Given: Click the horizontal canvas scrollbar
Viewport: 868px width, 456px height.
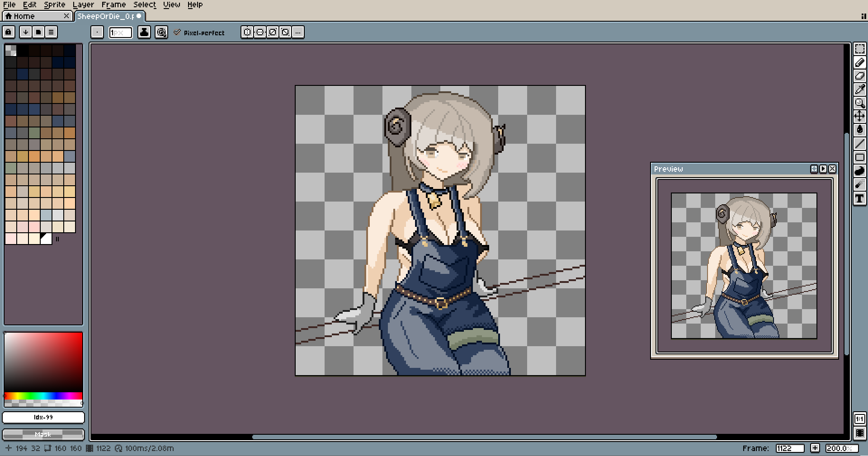Looking at the screenshot, I should coord(484,437).
